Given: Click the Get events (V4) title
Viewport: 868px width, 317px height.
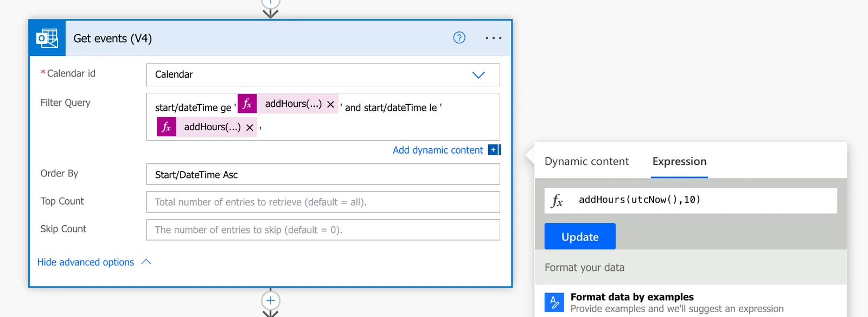Looking at the screenshot, I should tap(113, 39).
